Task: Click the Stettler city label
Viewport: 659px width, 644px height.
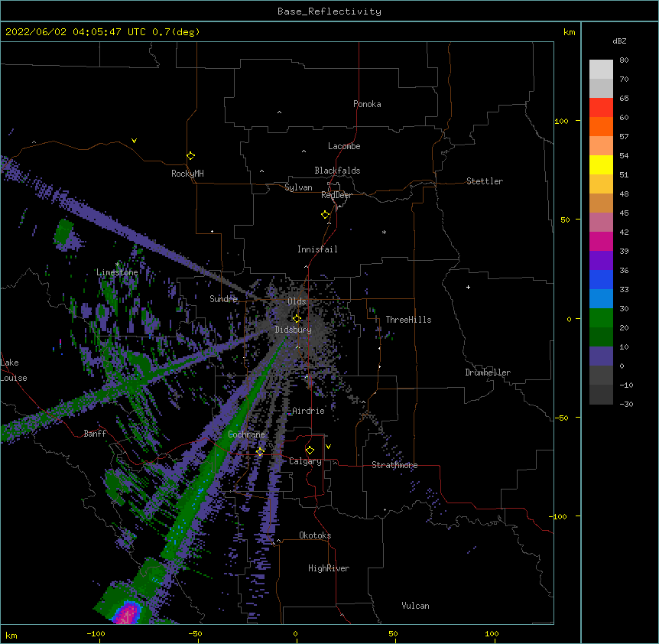Action: click(485, 181)
